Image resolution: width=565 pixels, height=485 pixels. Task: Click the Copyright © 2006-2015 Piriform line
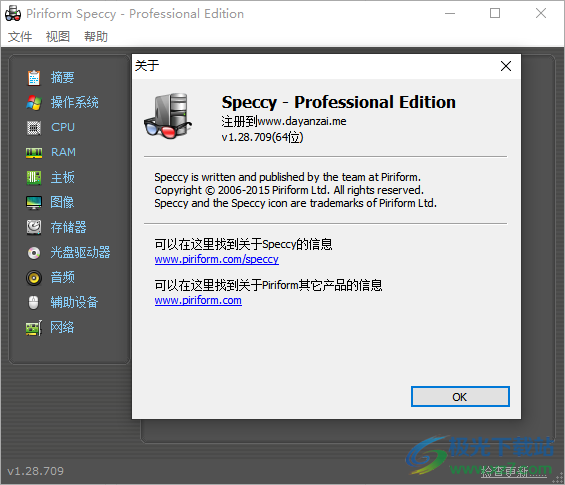[289, 190]
